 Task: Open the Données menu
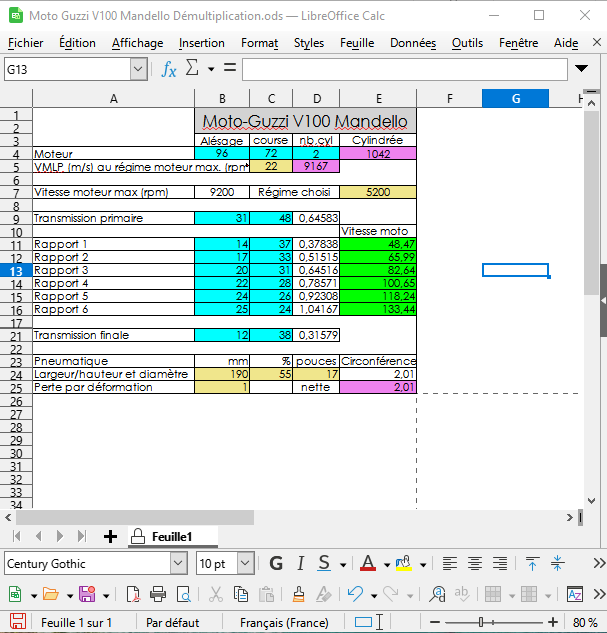click(413, 43)
